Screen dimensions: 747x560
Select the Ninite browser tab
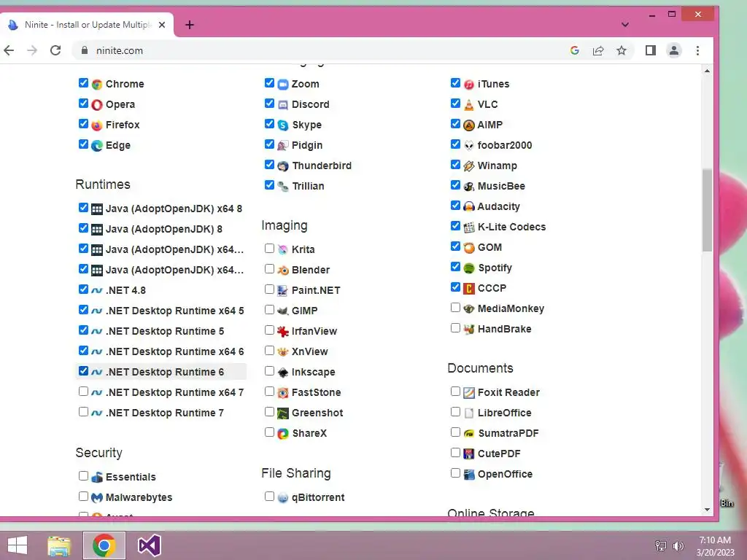[x=87, y=25]
